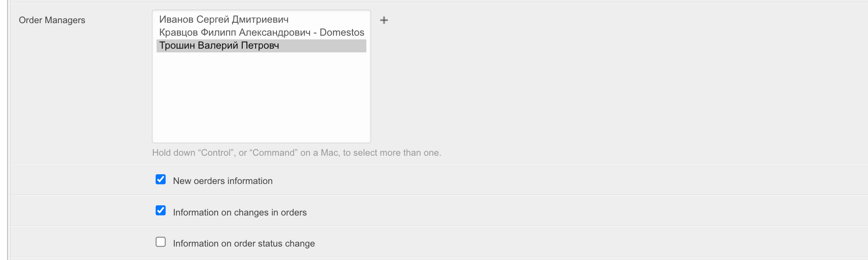
Task: Click the Order Managers field label
Action: 52,20
